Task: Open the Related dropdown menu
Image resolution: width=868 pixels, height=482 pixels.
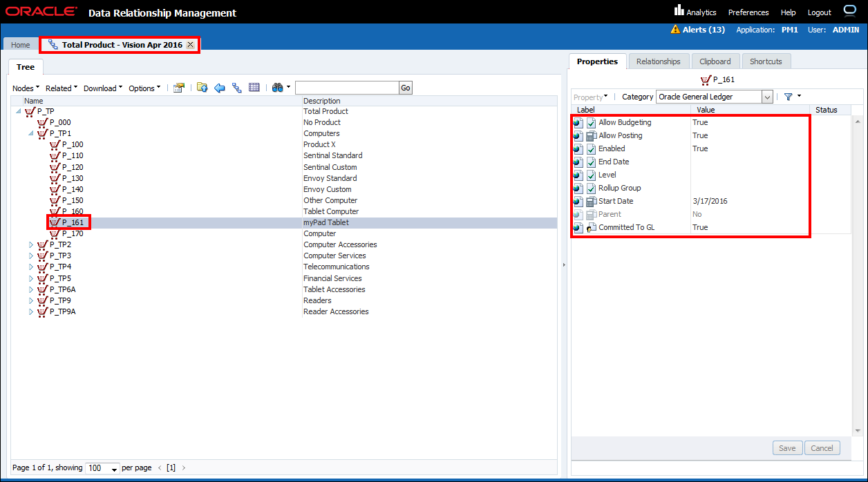Action: point(62,88)
